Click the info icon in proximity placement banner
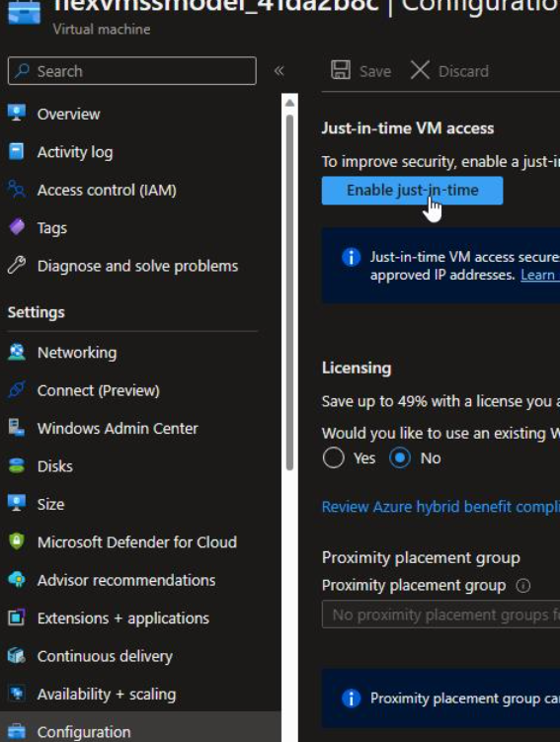560x742 pixels. (x=351, y=699)
